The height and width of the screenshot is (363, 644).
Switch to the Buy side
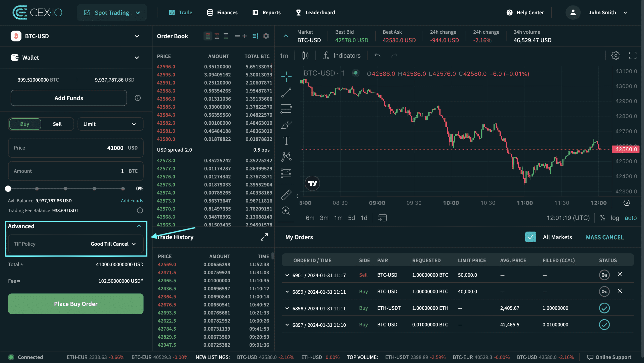coord(25,124)
